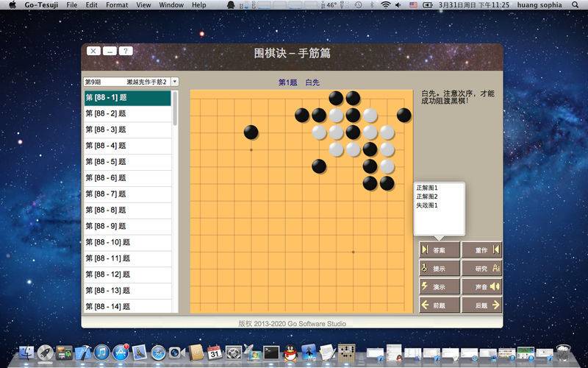
Task: Open the Format menu
Action: [x=117, y=5]
